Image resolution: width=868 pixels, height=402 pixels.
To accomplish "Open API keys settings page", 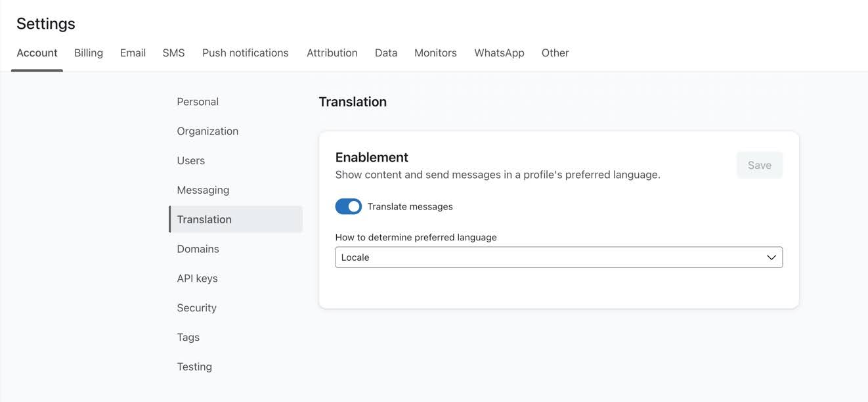I will (197, 279).
